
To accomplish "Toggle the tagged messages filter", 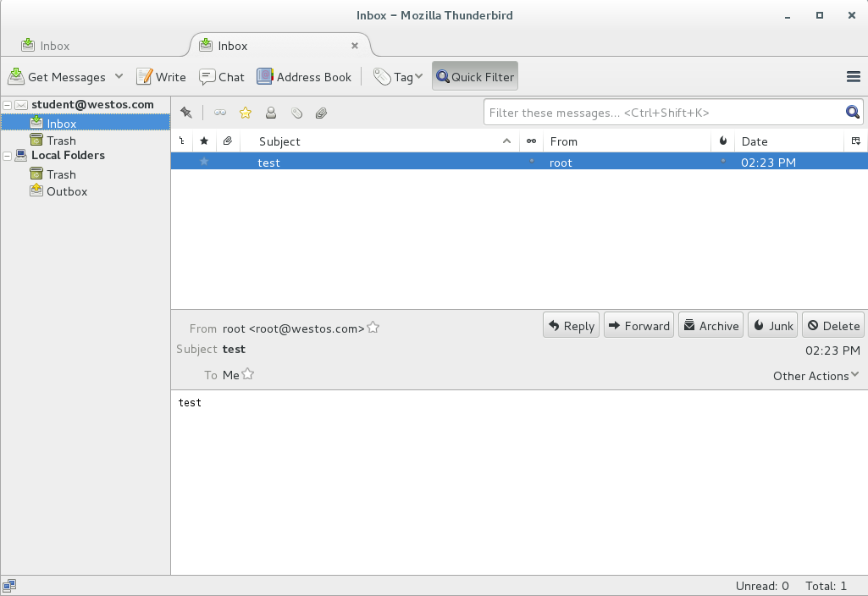I will (x=296, y=113).
